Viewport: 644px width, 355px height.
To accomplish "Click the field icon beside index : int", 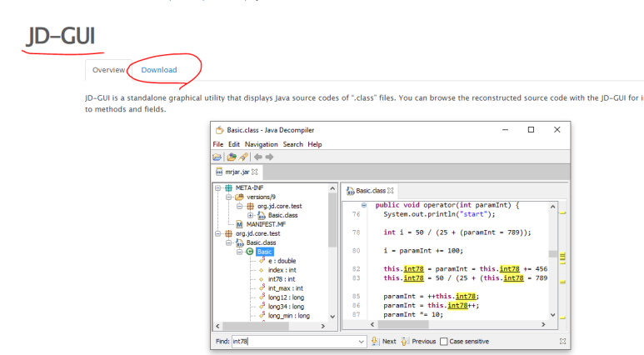I will click(x=262, y=270).
